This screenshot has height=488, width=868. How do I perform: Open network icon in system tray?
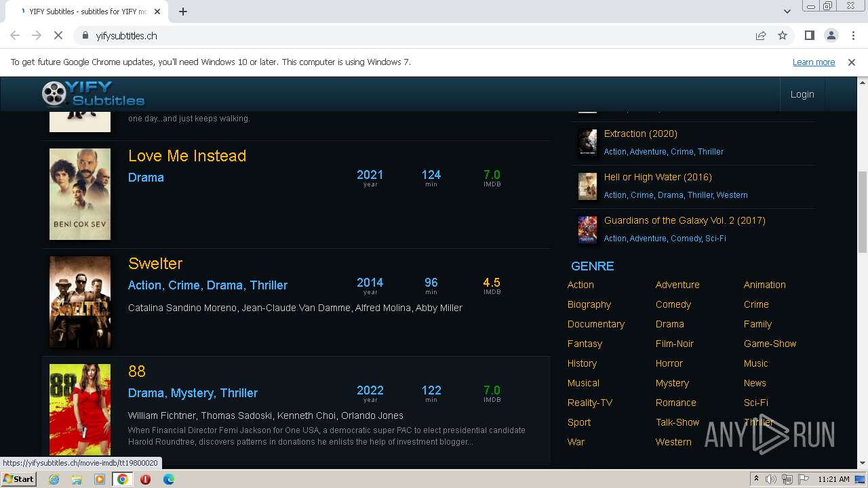(x=787, y=479)
